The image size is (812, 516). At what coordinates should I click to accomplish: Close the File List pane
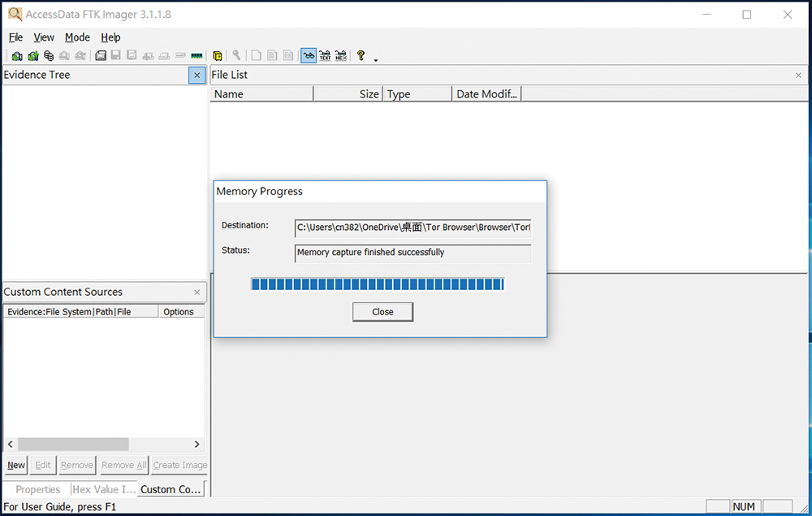click(798, 76)
